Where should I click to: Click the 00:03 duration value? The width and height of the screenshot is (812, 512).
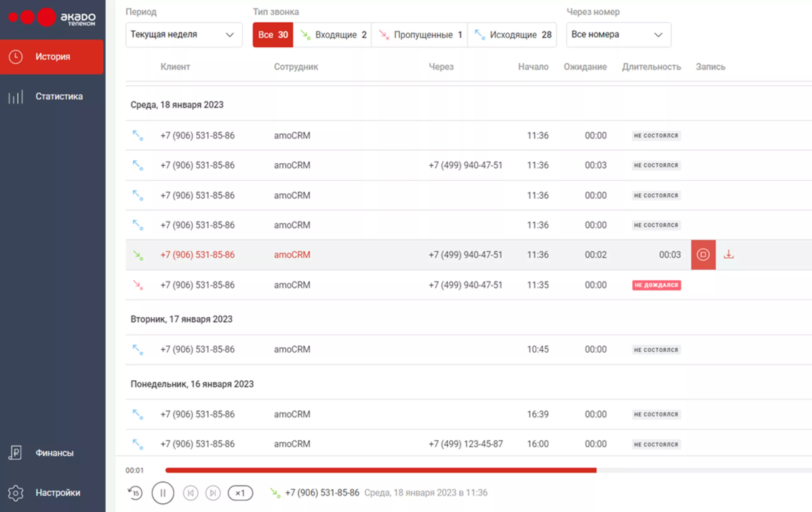point(670,255)
